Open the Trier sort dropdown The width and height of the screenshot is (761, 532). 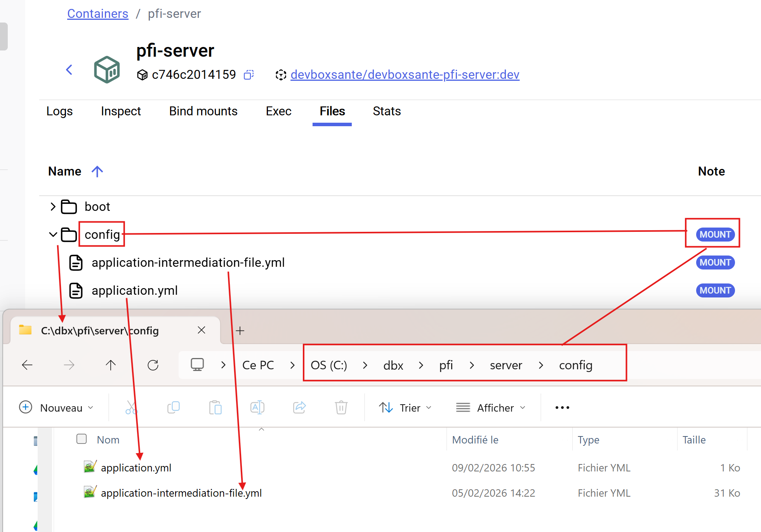point(405,408)
